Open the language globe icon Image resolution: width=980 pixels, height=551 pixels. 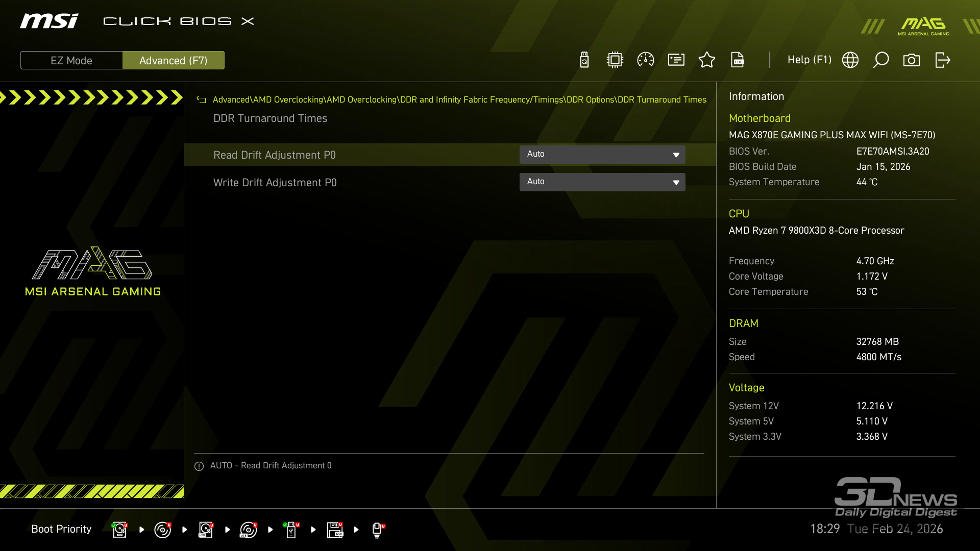(850, 60)
